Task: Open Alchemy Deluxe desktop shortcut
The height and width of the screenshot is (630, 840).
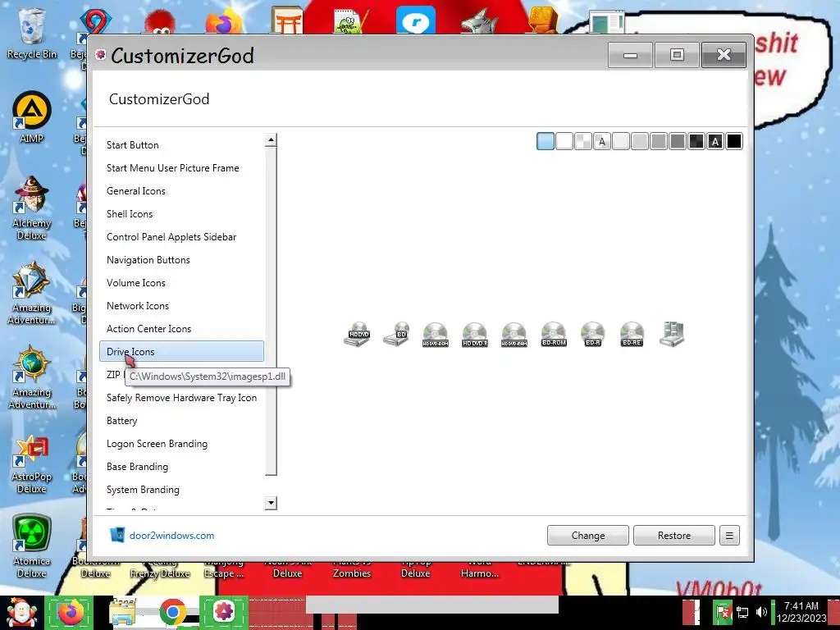Action: coord(32,208)
